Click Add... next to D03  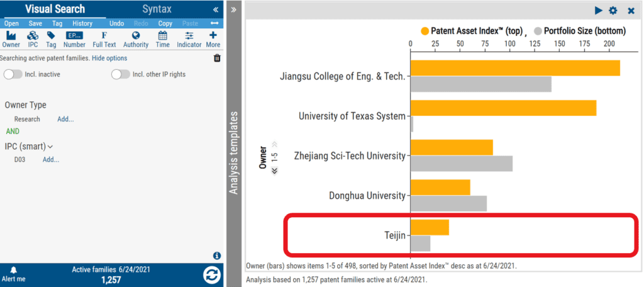tap(51, 159)
